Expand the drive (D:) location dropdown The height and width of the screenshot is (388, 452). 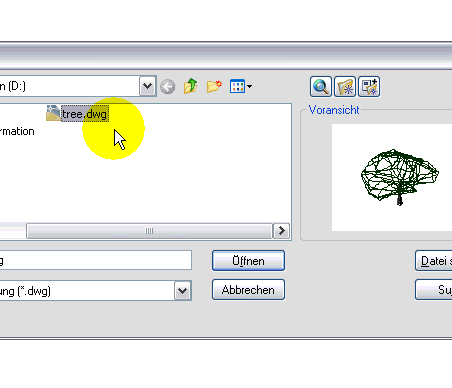(148, 86)
